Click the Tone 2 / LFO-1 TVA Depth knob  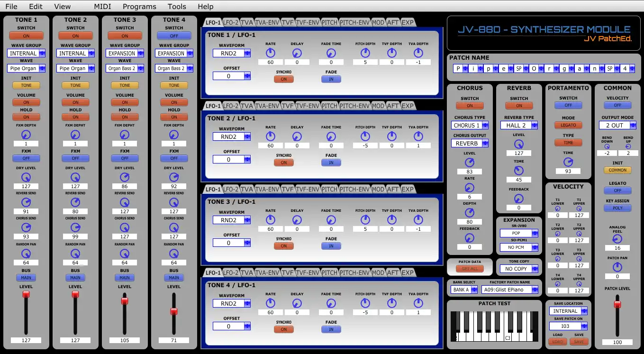[x=418, y=136]
